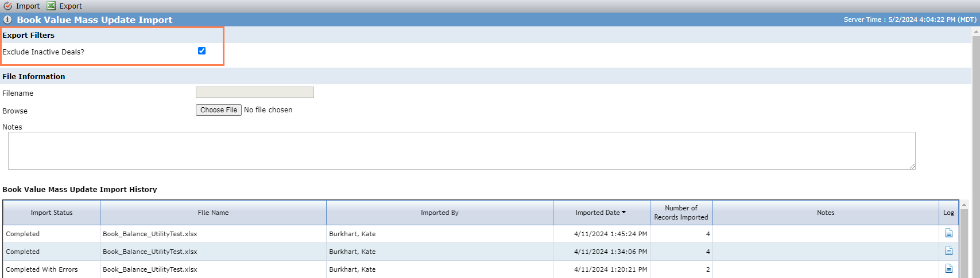Click the Imported By column header
Screen dimensions: 980x278
(440, 213)
